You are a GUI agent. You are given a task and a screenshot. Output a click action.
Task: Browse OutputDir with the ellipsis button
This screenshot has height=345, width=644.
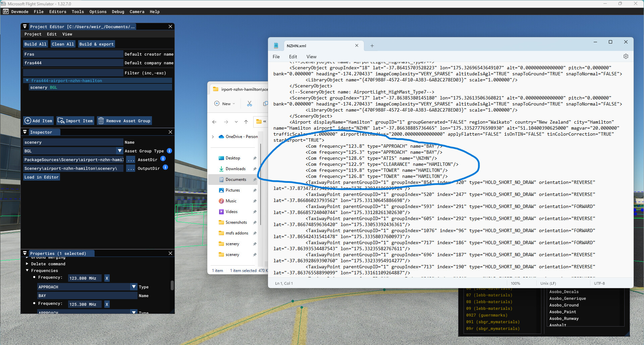131,168
